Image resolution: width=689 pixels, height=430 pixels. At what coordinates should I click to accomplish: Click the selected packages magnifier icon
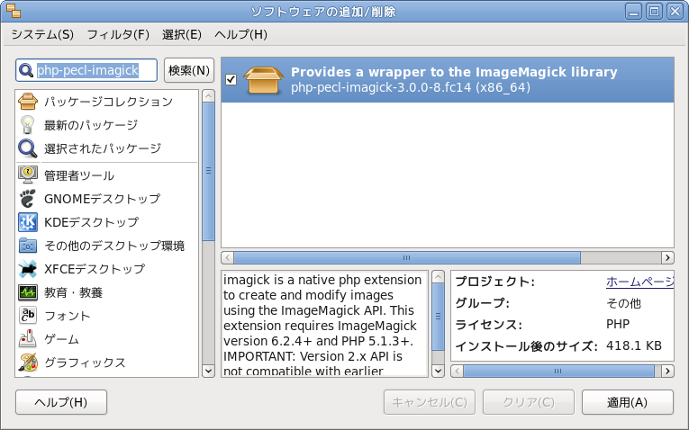[x=28, y=148]
